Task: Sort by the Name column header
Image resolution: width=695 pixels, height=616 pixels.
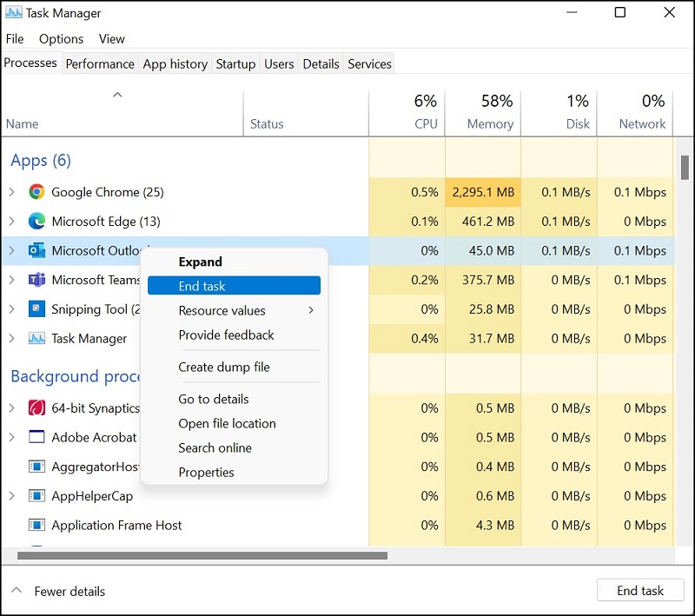Action: [x=122, y=113]
